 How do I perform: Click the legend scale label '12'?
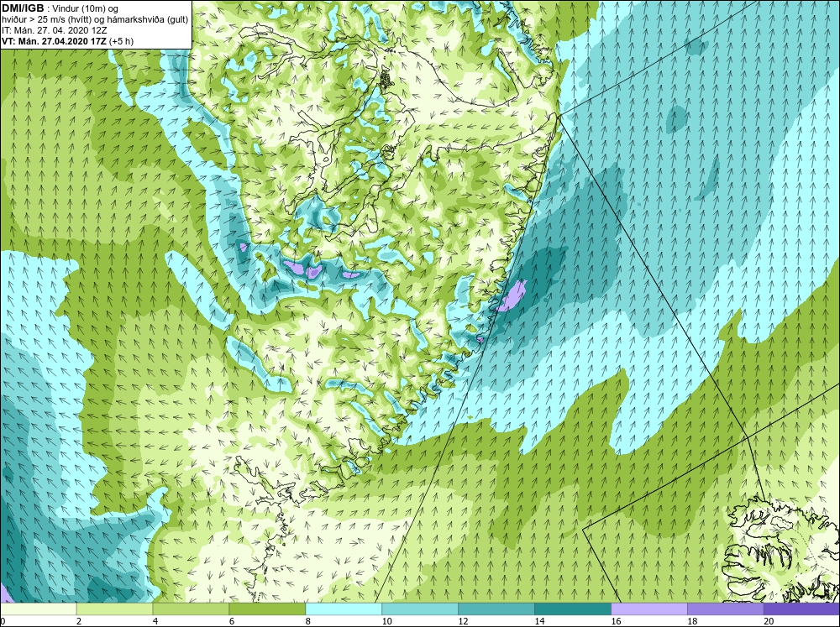click(x=464, y=621)
